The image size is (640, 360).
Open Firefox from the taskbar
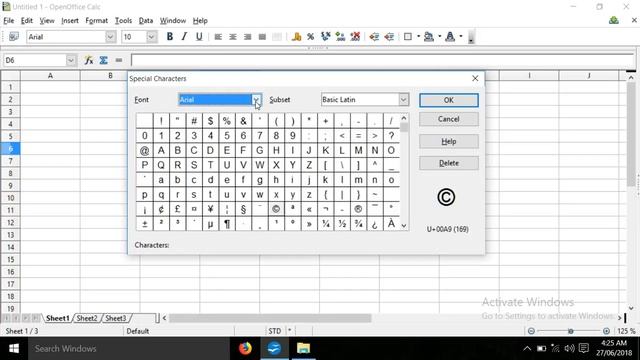pos(245,348)
